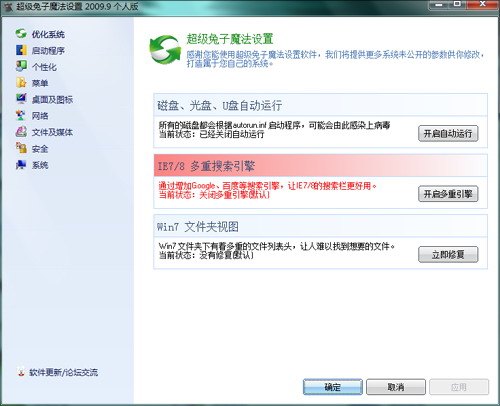Click the Win7 文件夹 multiple list headers description

[x=277, y=247]
